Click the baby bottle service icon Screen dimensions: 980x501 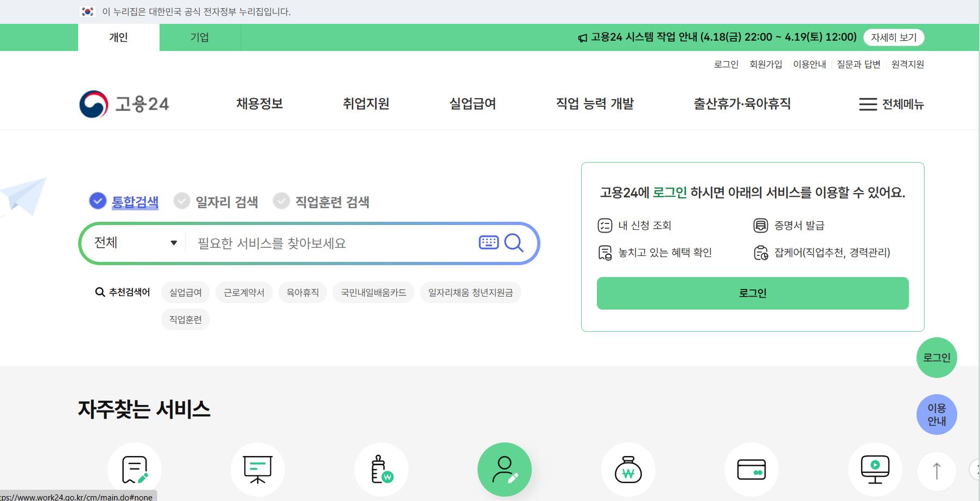tap(381, 470)
